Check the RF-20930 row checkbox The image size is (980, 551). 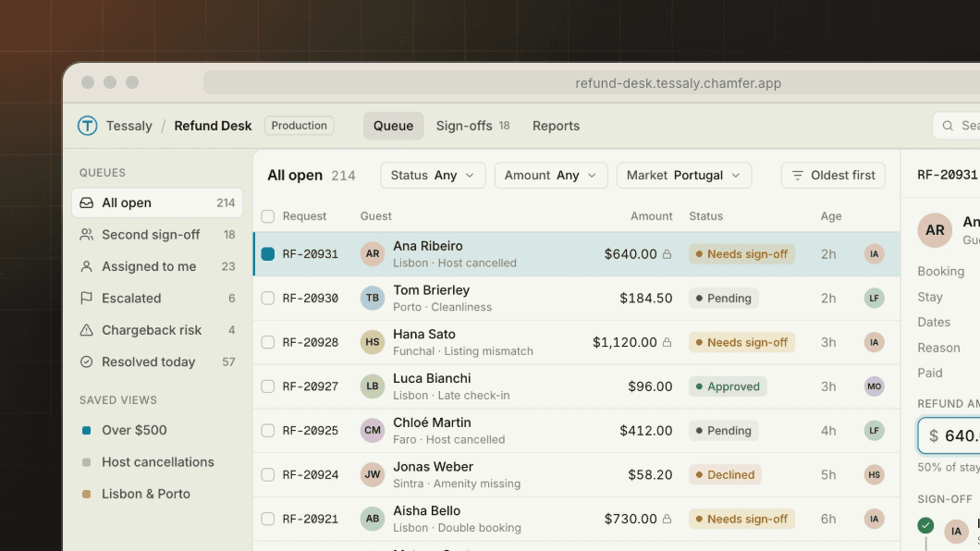pyautogui.click(x=268, y=299)
